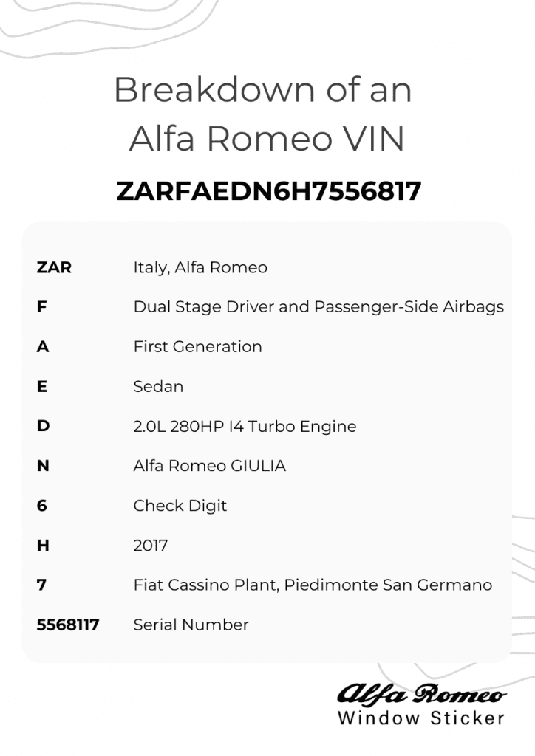The image size is (535, 756).
Task: Click the "Italy, Alfa Romeo" description
Action: click(x=200, y=267)
